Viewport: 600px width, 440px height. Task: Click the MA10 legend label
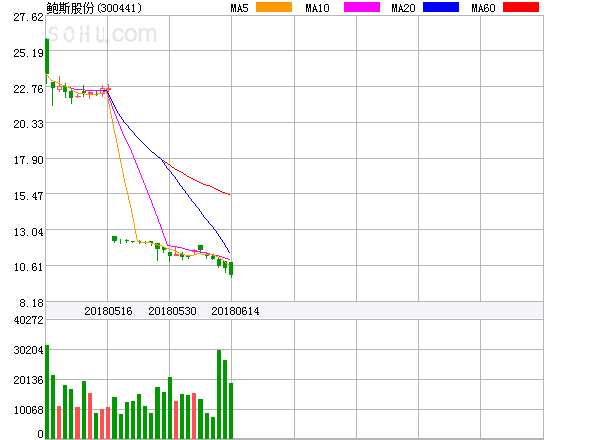coord(317,8)
